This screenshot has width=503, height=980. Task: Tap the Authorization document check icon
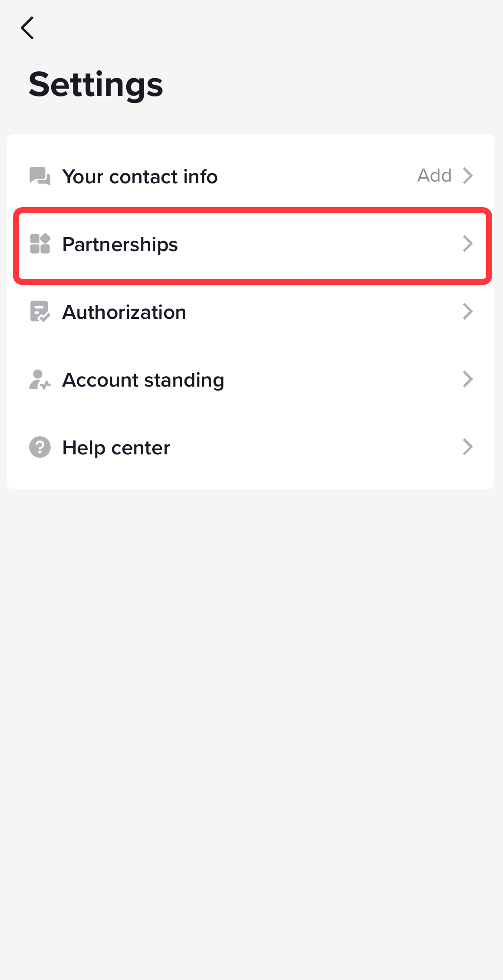(40, 311)
